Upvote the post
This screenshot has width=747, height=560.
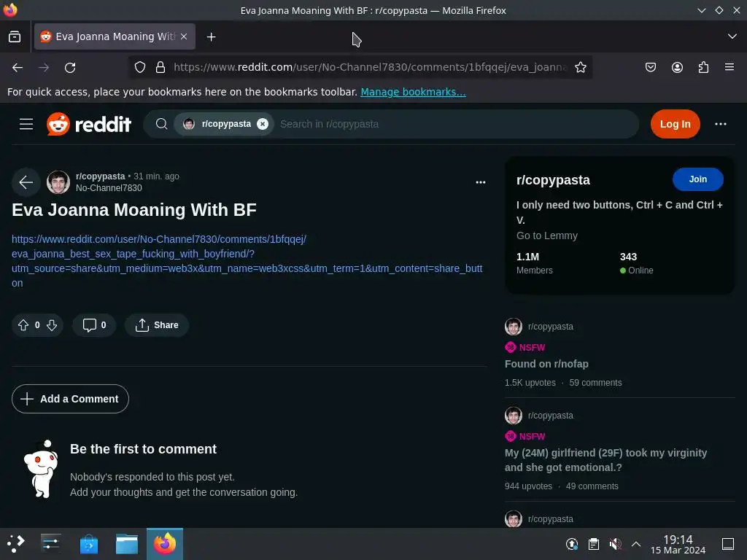23,325
